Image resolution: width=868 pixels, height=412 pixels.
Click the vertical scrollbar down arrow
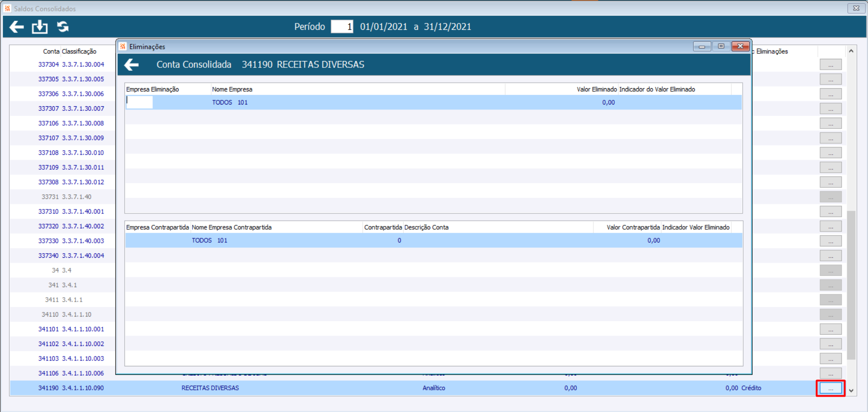[851, 390]
